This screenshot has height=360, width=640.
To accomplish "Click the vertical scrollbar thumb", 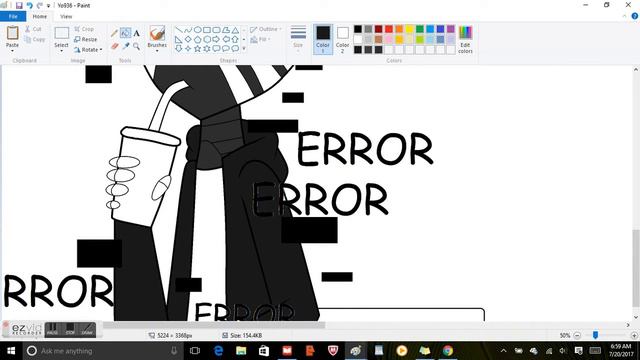I will tap(636, 268).
